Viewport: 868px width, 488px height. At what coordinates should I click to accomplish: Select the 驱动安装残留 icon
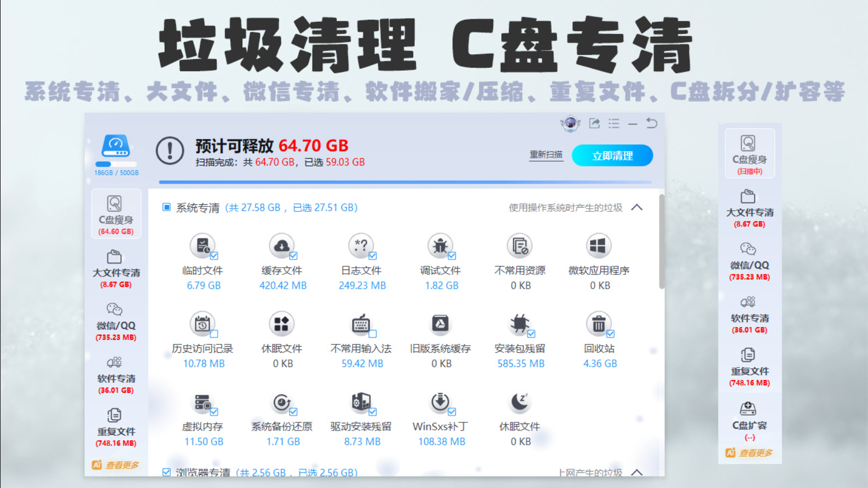tap(361, 403)
